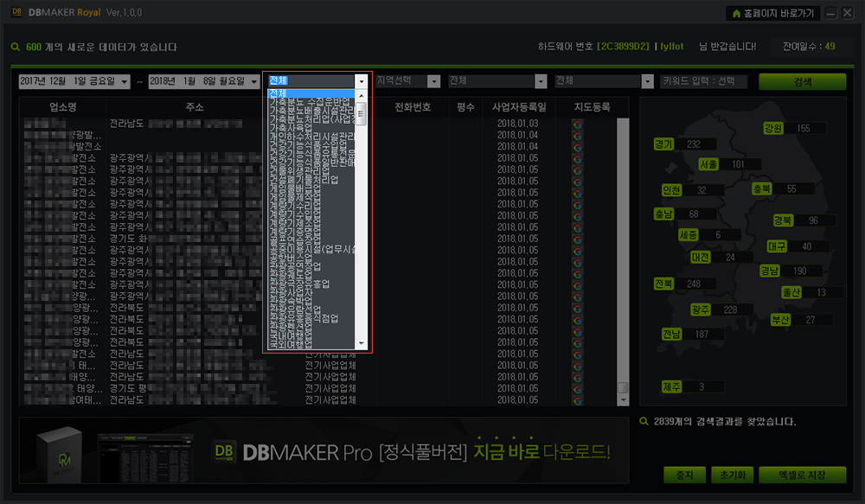The height and width of the screenshot is (504, 865).
Task: Export results with the 엑셀로 저장 button
Action: (802, 475)
